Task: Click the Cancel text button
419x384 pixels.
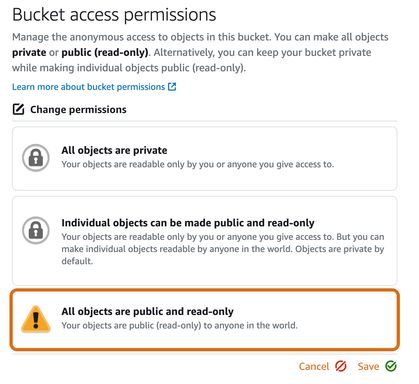Action: pos(314,366)
